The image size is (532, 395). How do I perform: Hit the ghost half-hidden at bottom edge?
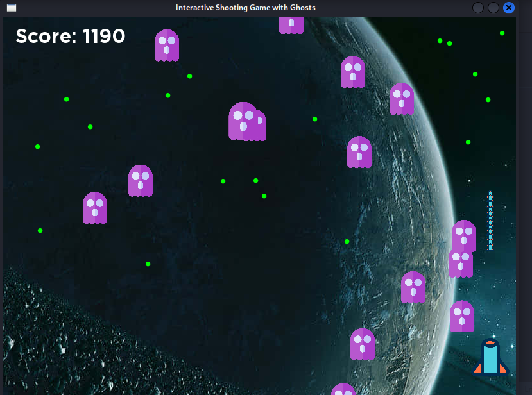pos(343,389)
